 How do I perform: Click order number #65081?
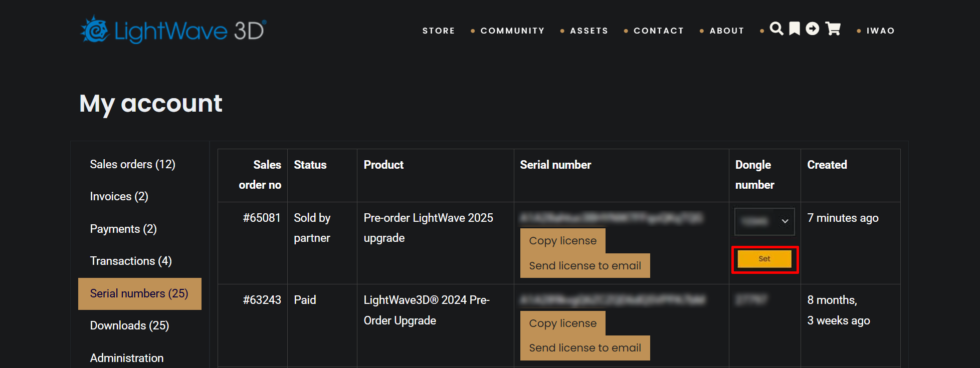point(262,218)
